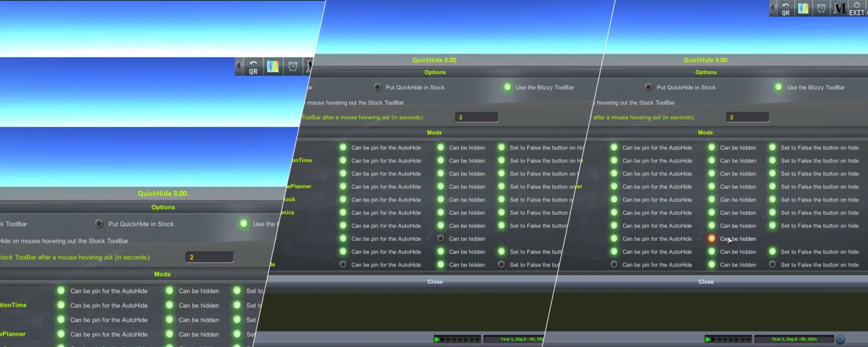This screenshot has height=347, width=868.
Task: Toggle 'Can be hidden' on wPlanner row, left panel
Action: pos(169,334)
